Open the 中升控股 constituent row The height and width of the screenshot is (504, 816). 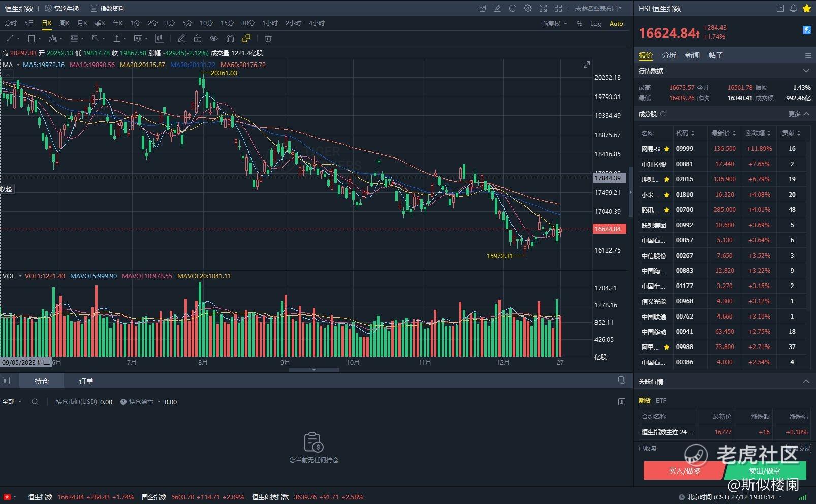(x=722, y=164)
